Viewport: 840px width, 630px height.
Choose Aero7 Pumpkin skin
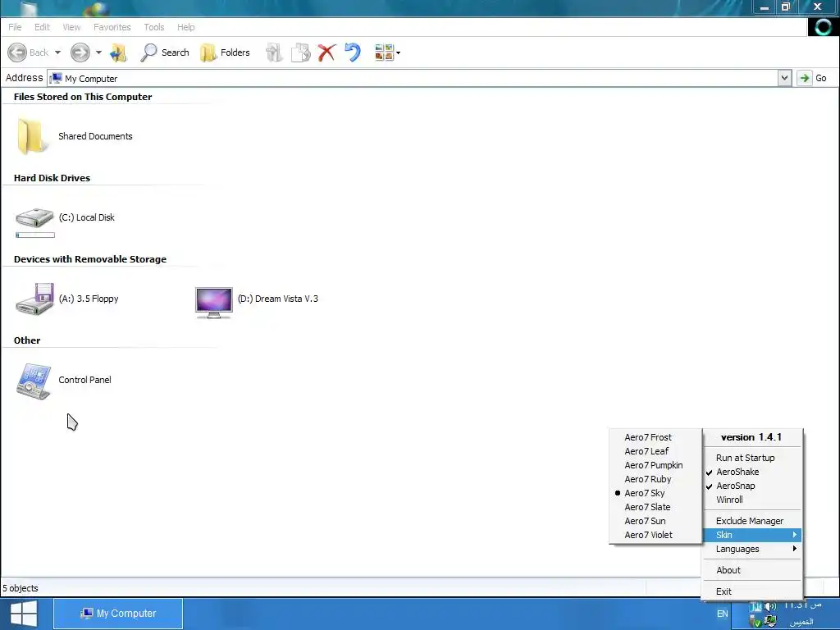655,465
